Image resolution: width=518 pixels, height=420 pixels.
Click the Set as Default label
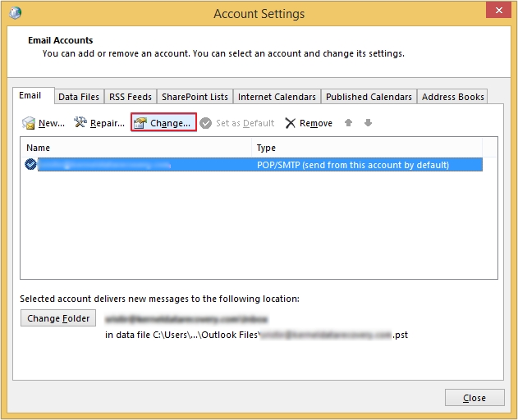245,123
